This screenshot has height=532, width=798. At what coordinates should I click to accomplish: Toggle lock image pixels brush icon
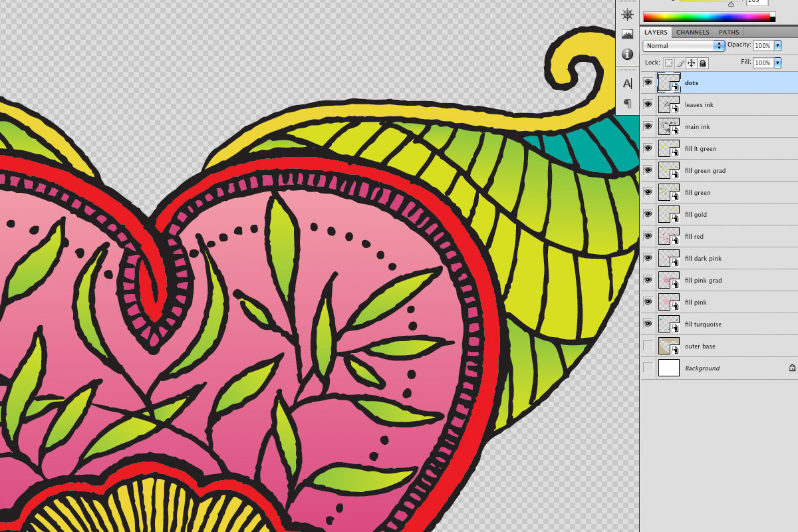point(680,63)
